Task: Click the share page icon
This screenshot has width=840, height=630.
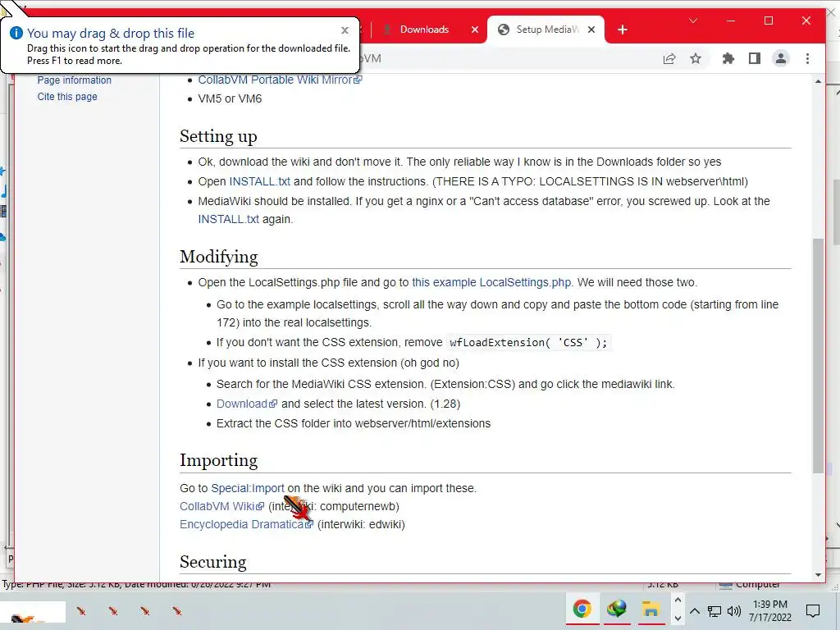Action: [x=669, y=58]
